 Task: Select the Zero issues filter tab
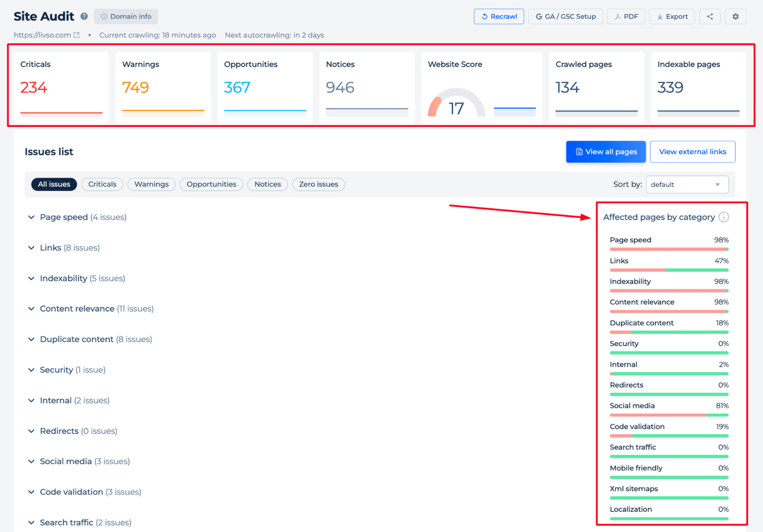pos(318,184)
